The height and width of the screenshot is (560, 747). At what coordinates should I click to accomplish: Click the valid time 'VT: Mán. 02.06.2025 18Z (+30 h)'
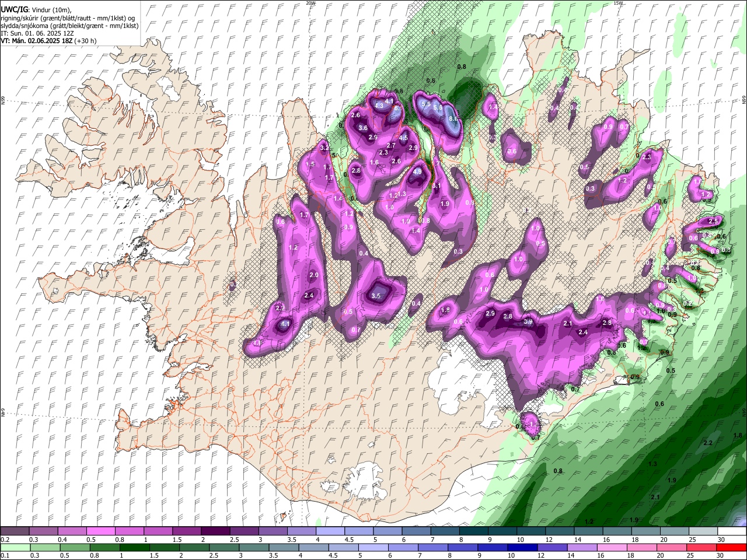point(48,41)
